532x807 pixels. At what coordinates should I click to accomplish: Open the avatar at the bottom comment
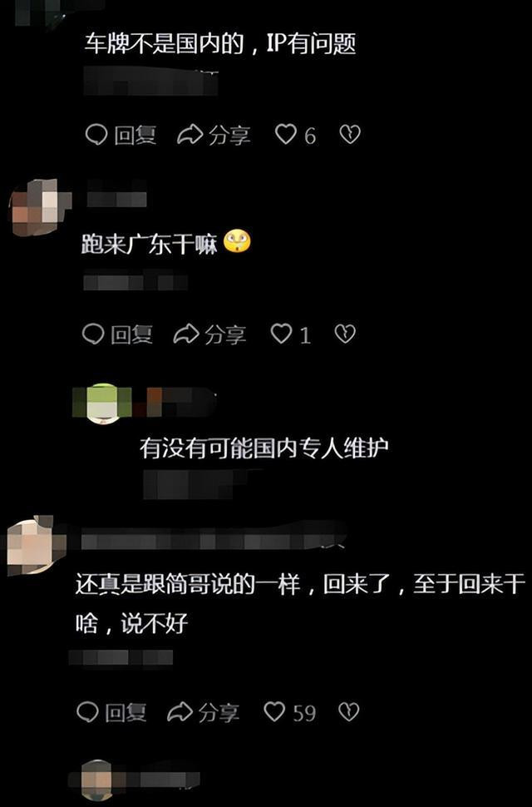[x=96, y=780]
